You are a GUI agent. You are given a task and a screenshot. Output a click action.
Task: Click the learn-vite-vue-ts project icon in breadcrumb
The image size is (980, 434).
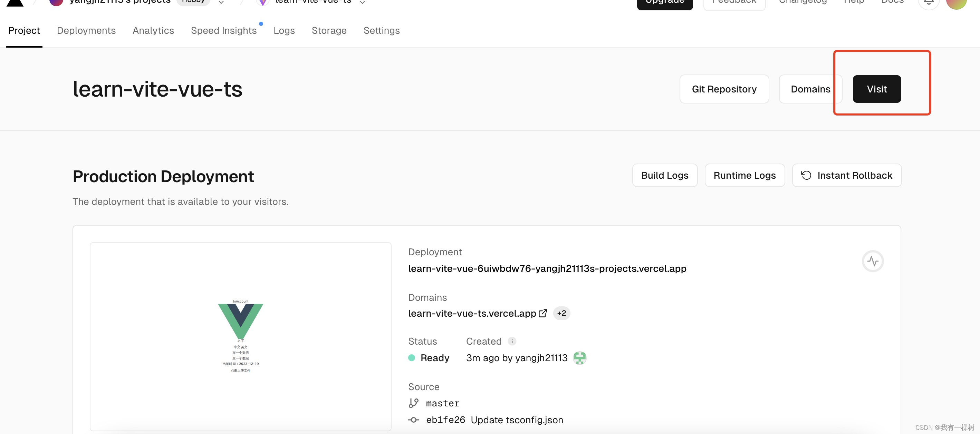[x=262, y=2]
